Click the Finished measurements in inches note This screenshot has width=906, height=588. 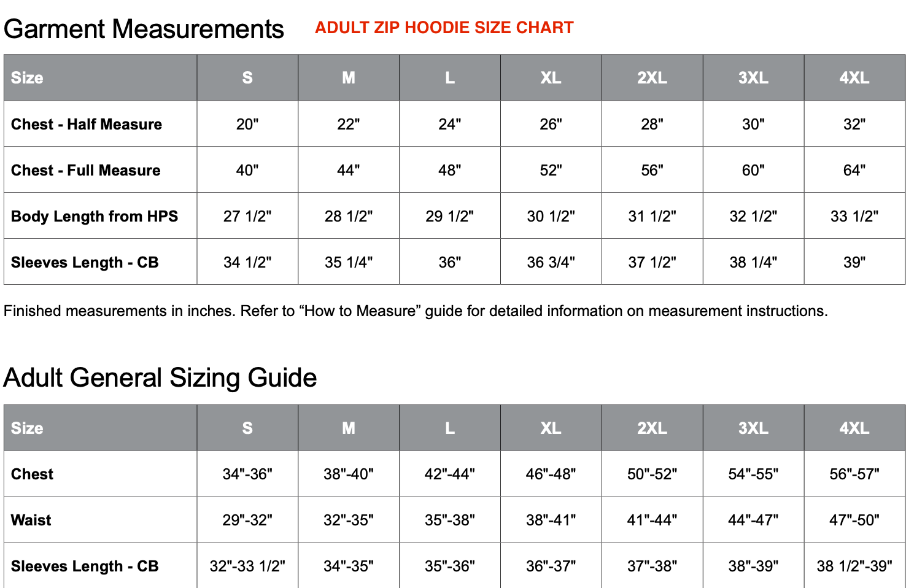tap(416, 311)
